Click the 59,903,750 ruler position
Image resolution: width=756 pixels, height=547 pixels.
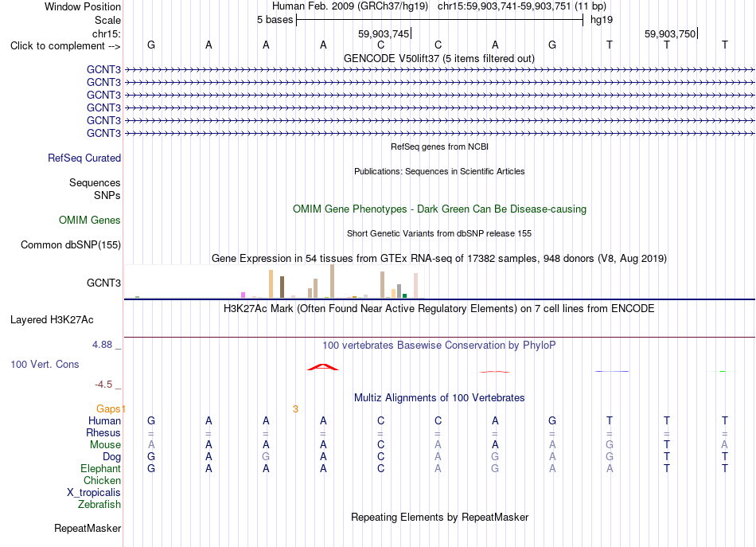click(670, 33)
